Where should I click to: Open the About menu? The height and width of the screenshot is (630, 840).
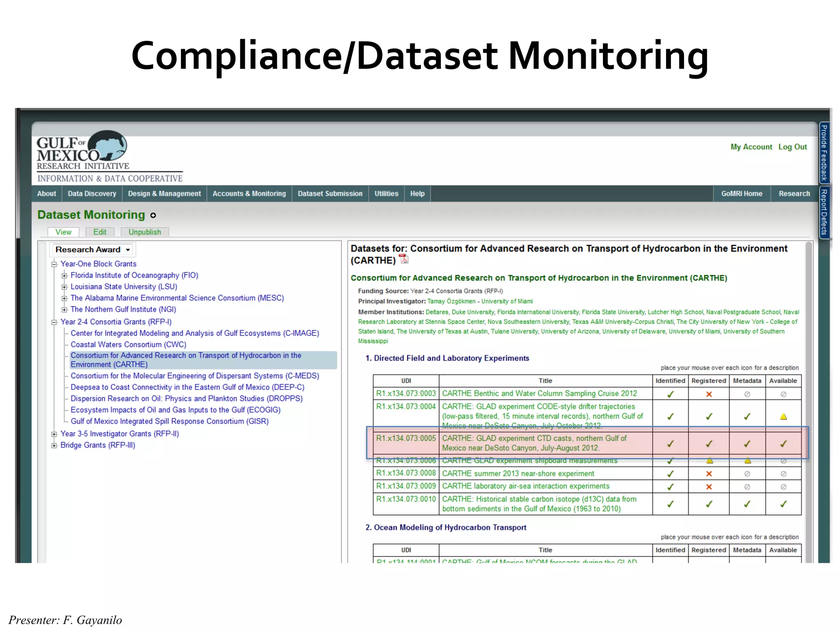pyautogui.click(x=47, y=194)
